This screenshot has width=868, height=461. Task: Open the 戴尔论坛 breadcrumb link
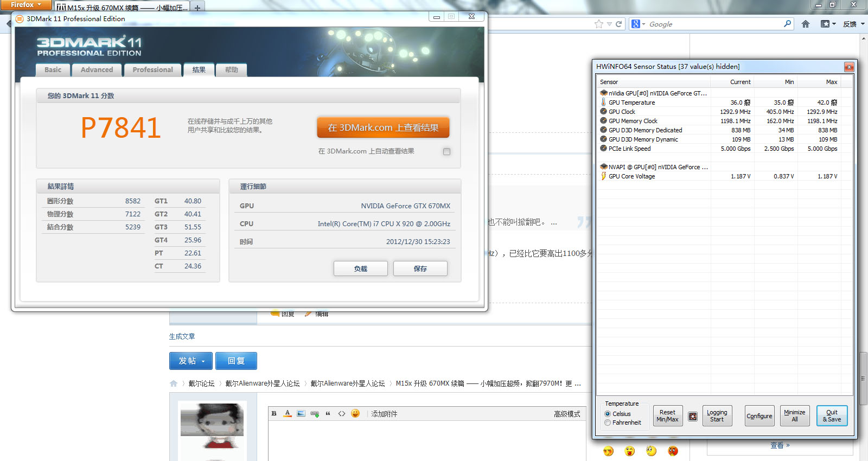tap(202, 383)
